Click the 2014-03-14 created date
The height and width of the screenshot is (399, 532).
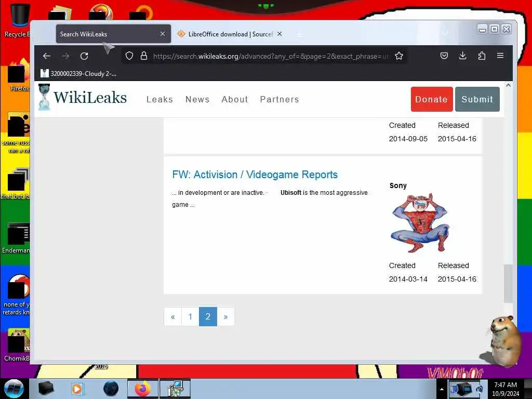coord(408,279)
